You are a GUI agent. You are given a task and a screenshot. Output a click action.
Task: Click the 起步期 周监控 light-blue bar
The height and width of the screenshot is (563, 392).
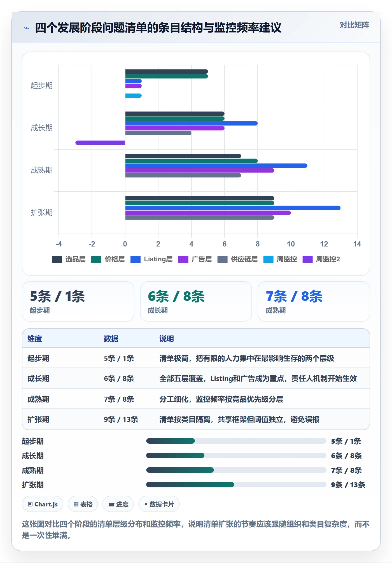pos(133,96)
